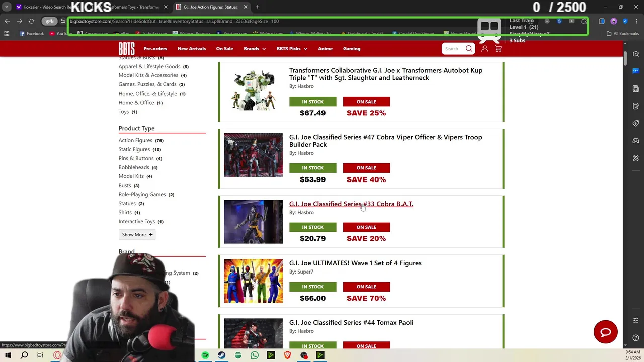Open Windows Task View icon
644x362 pixels.
pos(40,355)
